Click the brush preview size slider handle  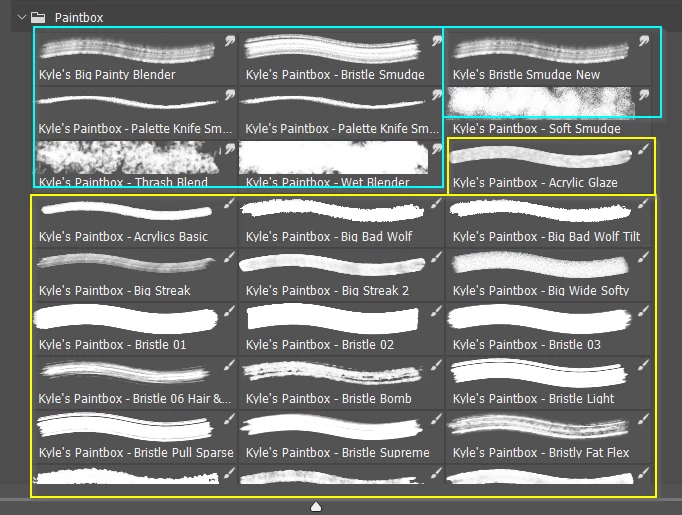click(316, 507)
